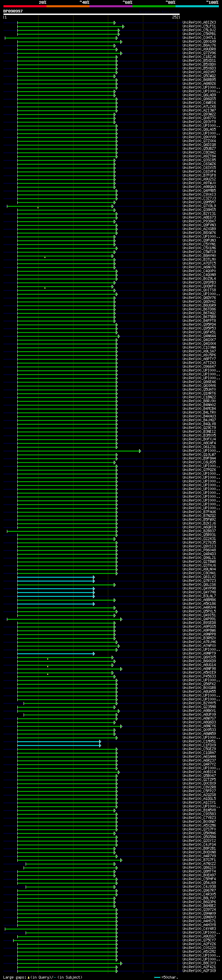Select the UniRef100_Q4P991 entry

pos(199,619)
